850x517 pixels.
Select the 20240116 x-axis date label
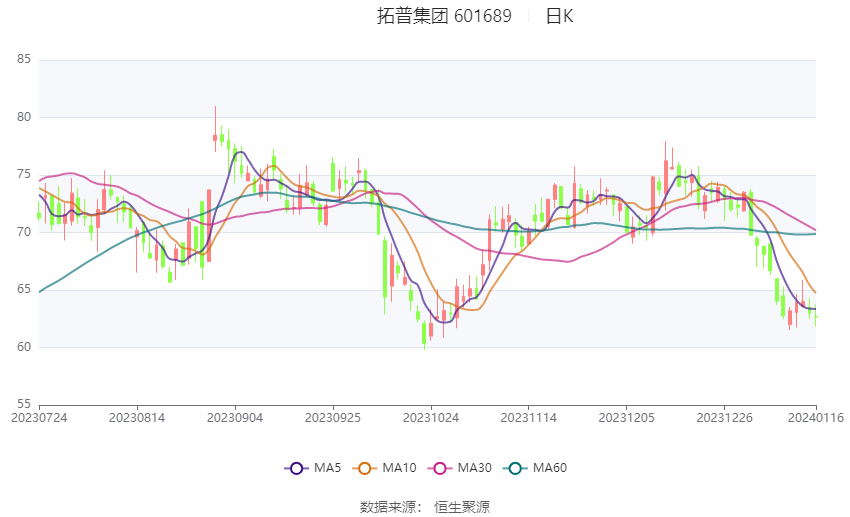[x=816, y=418]
